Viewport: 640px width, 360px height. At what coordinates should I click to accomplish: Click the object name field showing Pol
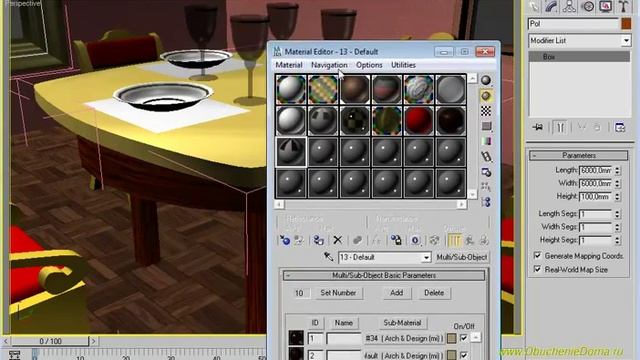[573, 23]
